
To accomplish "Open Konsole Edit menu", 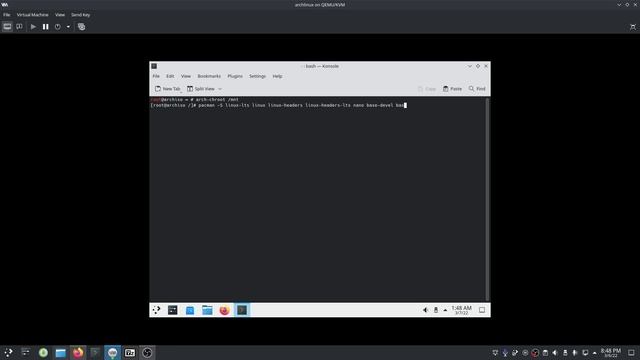I will point(170,76).
